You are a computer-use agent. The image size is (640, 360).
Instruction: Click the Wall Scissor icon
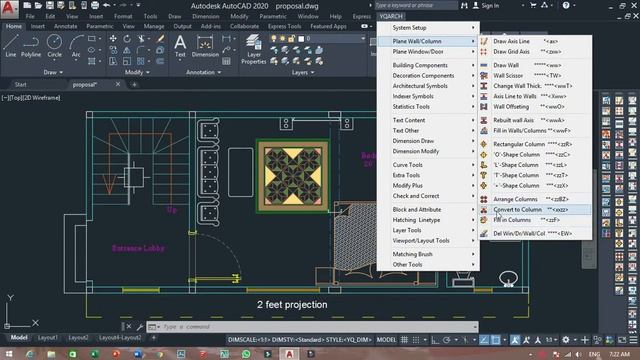click(x=484, y=76)
